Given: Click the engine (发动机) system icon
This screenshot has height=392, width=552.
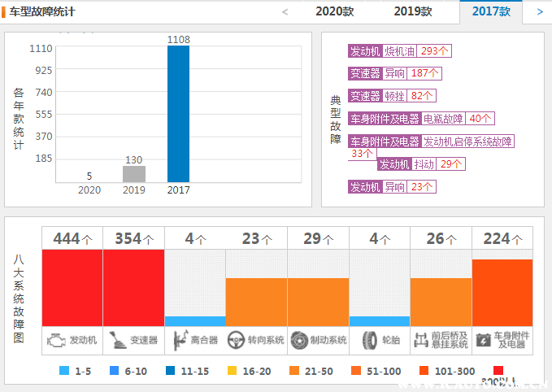Looking at the screenshot, I should [56, 340].
